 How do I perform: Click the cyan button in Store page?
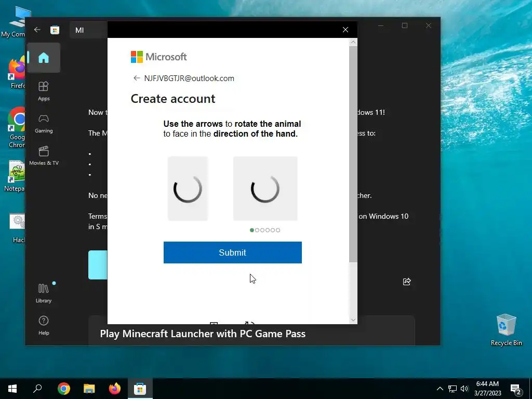[98, 265]
